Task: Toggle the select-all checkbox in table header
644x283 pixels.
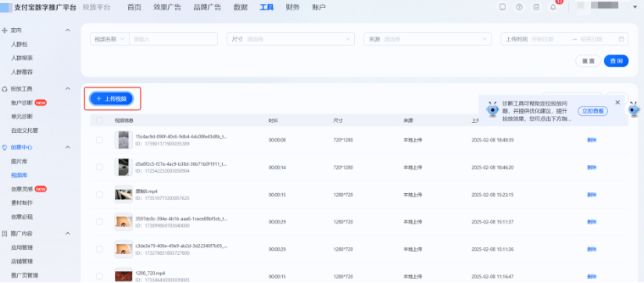Action: tap(99, 120)
